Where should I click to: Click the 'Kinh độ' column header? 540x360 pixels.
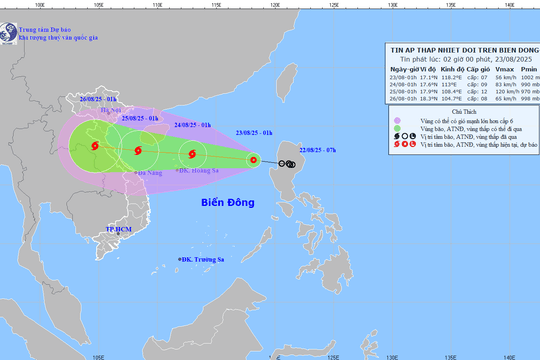coord(453,69)
